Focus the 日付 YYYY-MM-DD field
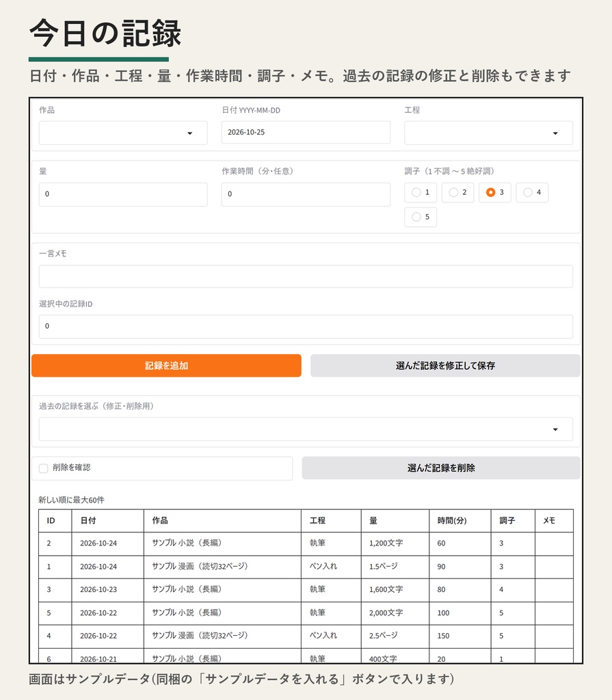 click(x=306, y=132)
